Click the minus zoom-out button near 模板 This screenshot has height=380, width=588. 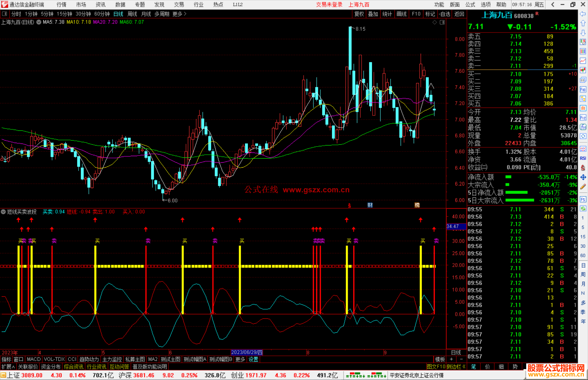pos(461,359)
